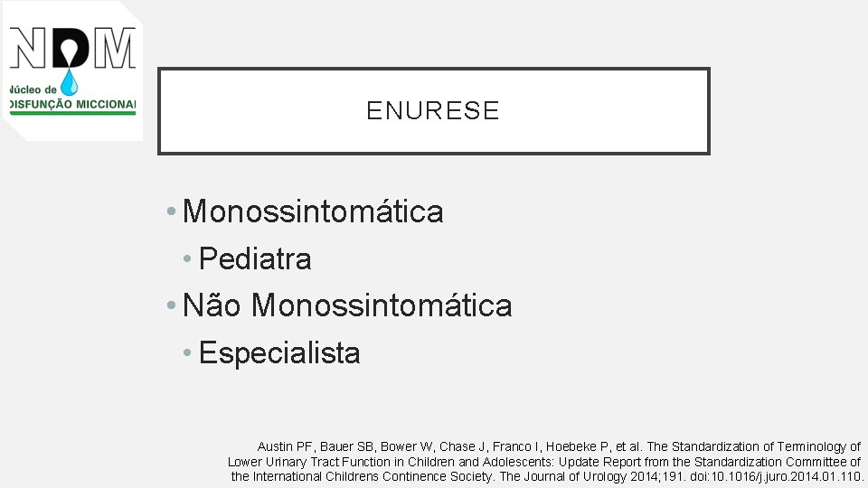Click the blue water drop in the logo

tap(69, 82)
